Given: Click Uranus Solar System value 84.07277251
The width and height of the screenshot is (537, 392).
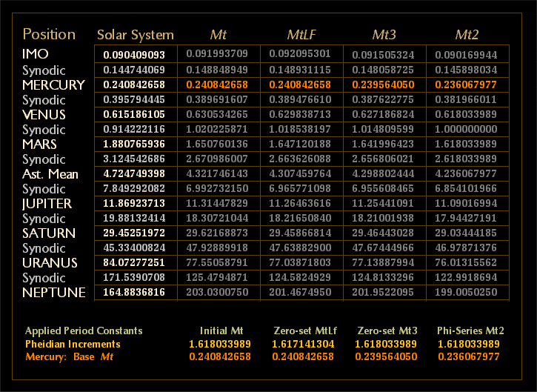Looking at the screenshot, I should (134, 263).
